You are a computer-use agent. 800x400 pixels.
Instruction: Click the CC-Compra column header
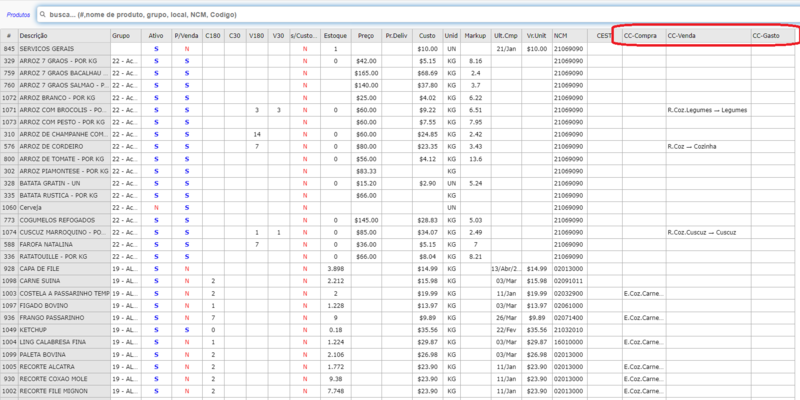tap(644, 36)
